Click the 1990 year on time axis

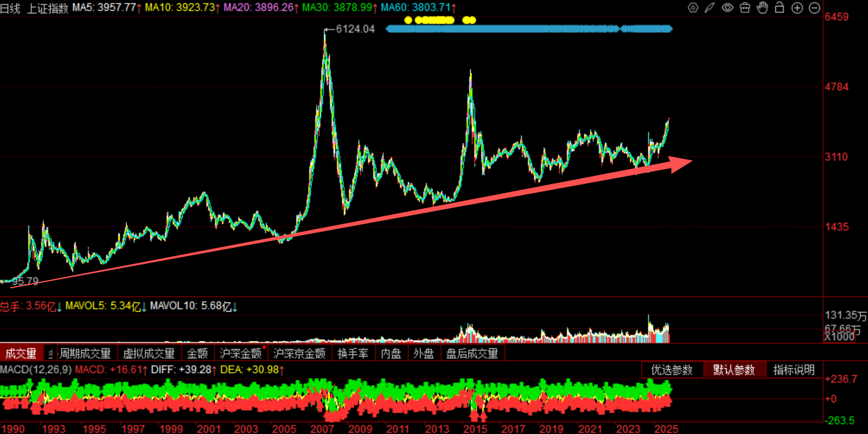tap(12, 429)
